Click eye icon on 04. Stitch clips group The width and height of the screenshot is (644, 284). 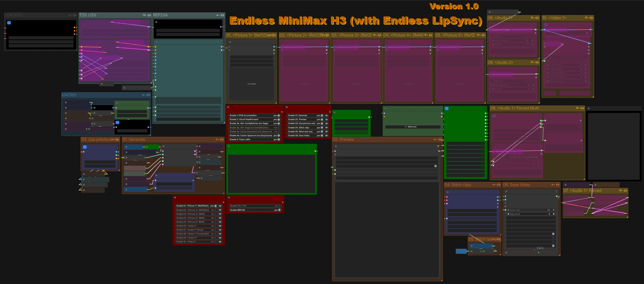point(499,185)
